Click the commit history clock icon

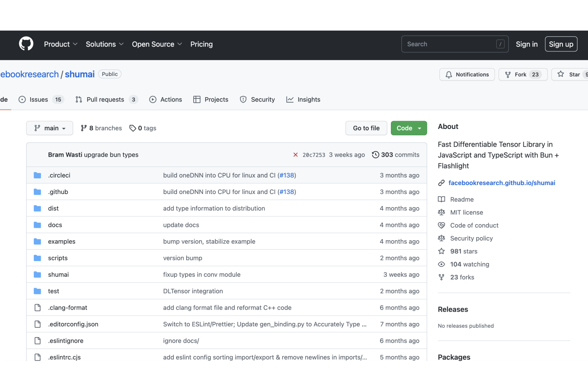pyautogui.click(x=376, y=155)
